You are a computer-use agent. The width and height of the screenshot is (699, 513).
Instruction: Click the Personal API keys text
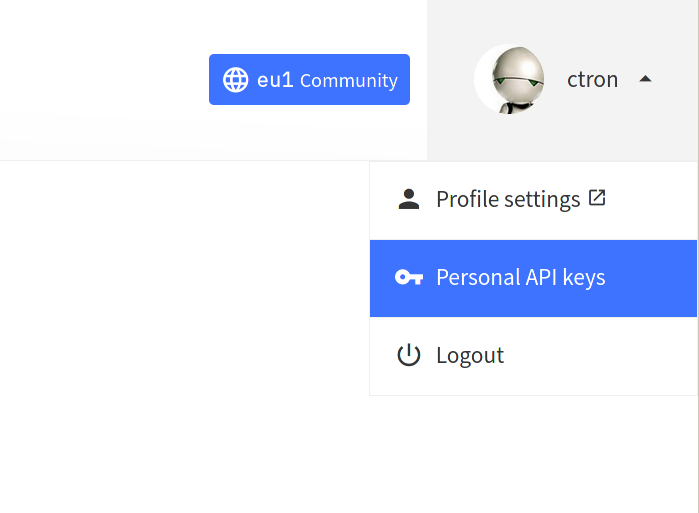[521, 278]
